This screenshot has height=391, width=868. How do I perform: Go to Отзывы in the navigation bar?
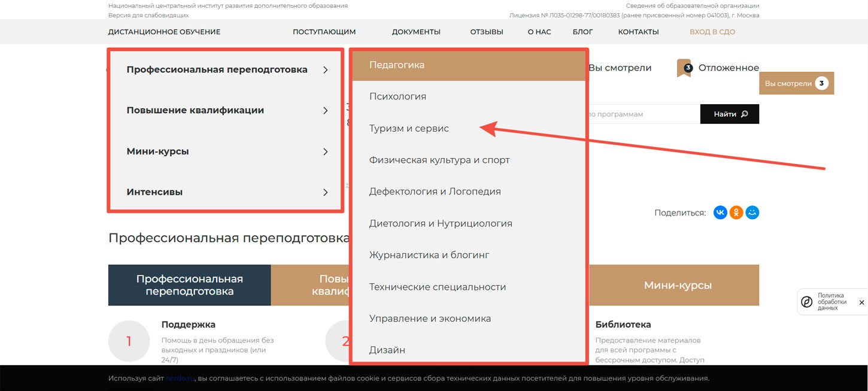[487, 32]
